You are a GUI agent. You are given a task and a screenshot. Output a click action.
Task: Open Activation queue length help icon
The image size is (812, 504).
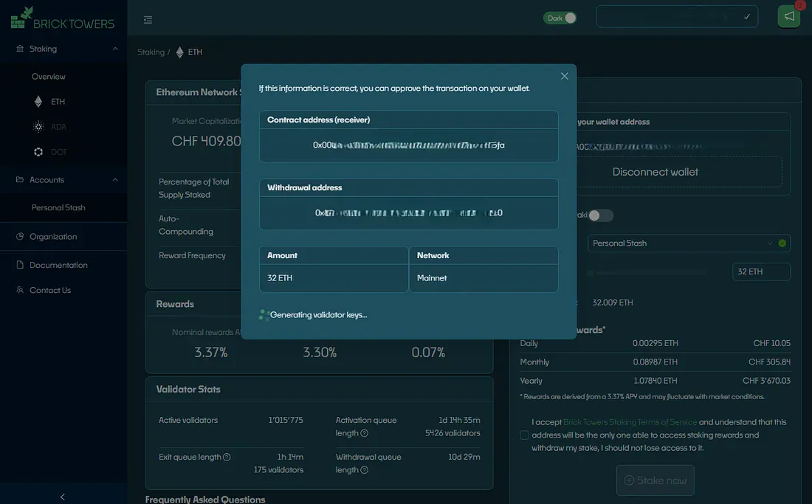click(x=365, y=433)
